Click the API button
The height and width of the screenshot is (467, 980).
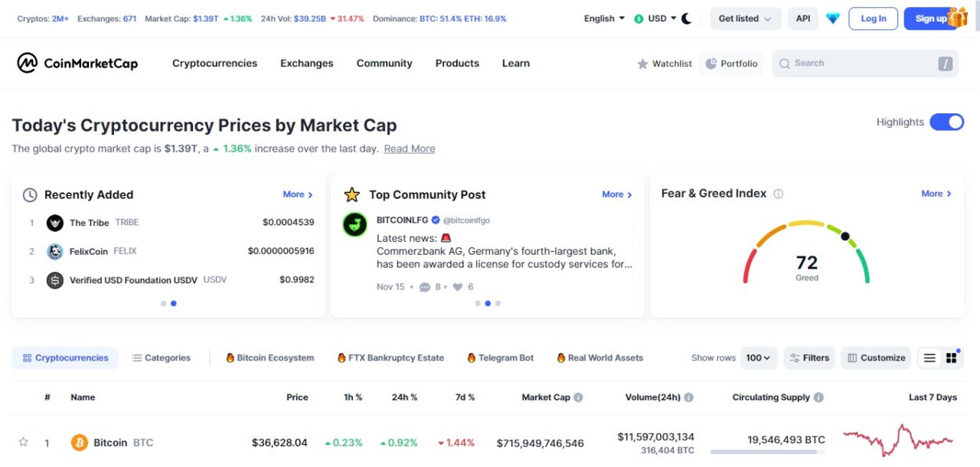point(803,18)
